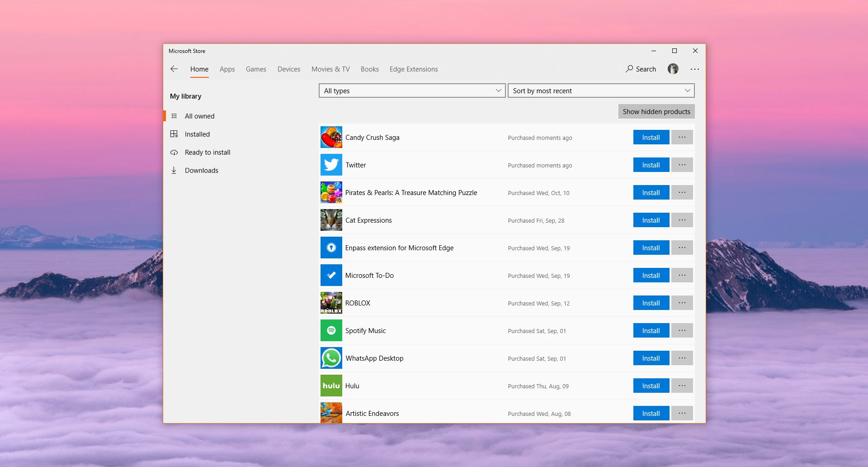
Task: Open more options for Cat Expressions
Action: [x=682, y=220]
